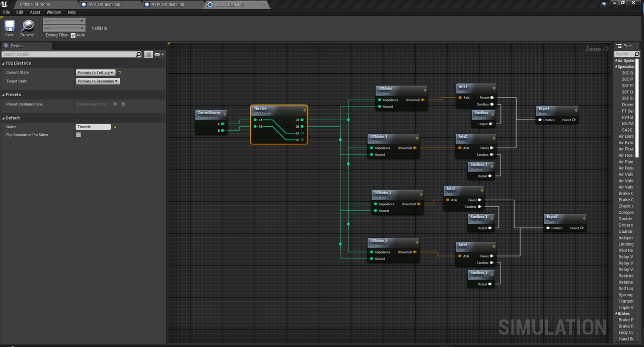Open the Current State dropdown
The image size is (644, 347).
(x=96, y=72)
